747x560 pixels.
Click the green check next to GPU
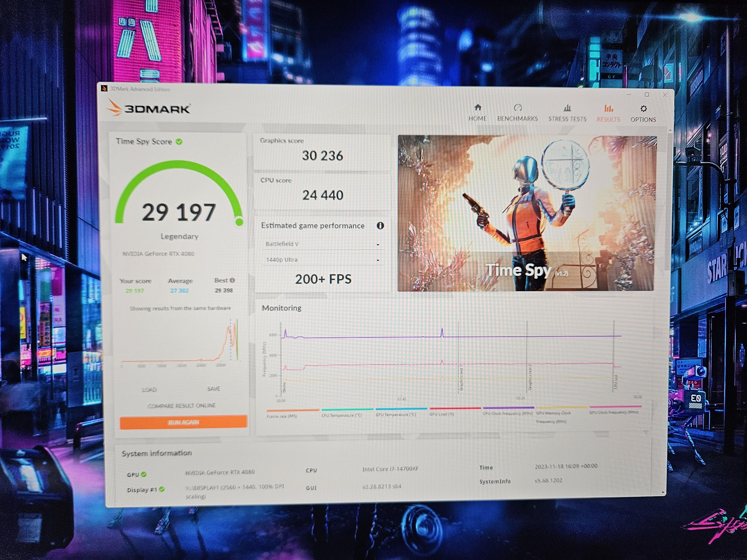pyautogui.click(x=144, y=474)
